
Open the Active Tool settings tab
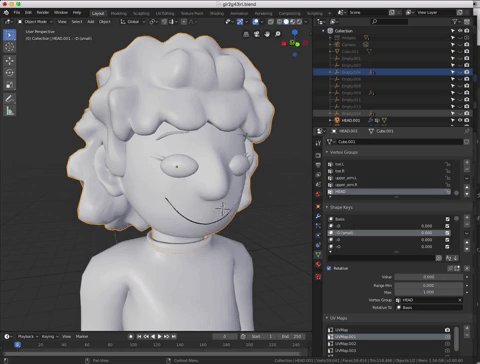(318, 143)
